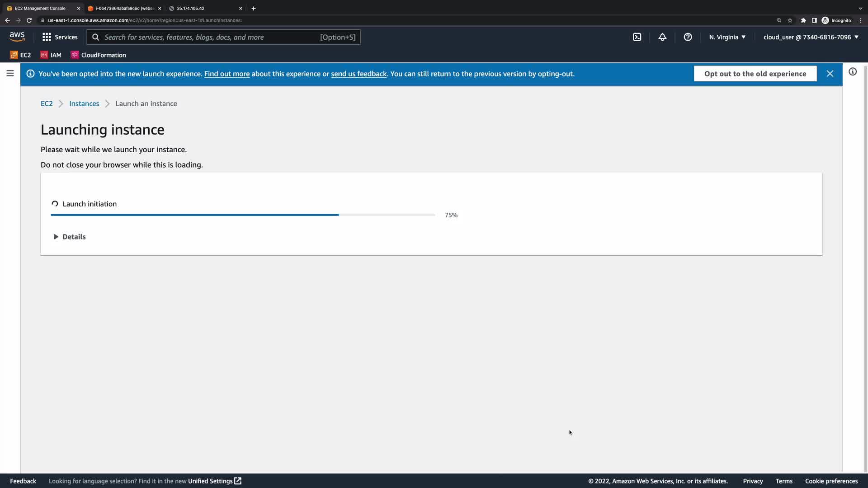The width and height of the screenshot is (868, 488).
Task: Open the Find out more link
Action: (x=226, y=74)
